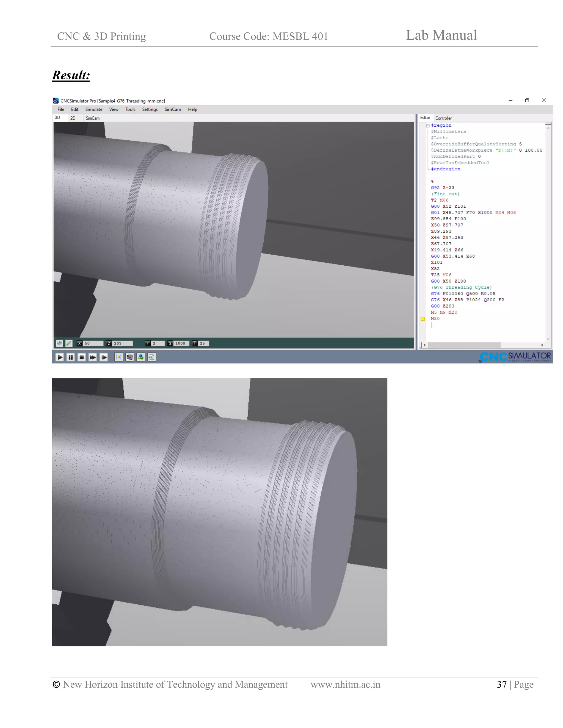Step the simulation forward one block

[x=104, y=357]
